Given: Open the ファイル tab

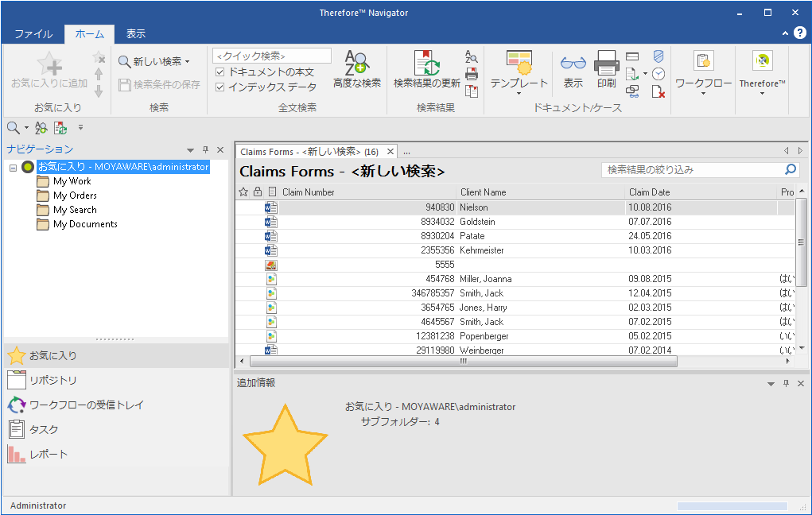Looking at the screenshot, I should pyautogui.click(x=33, y=33).
